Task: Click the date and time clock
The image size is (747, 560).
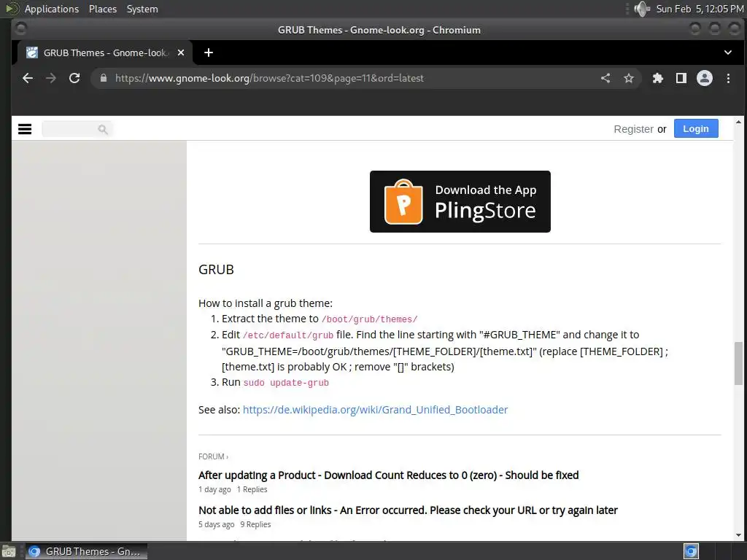Action: point(700,9)
